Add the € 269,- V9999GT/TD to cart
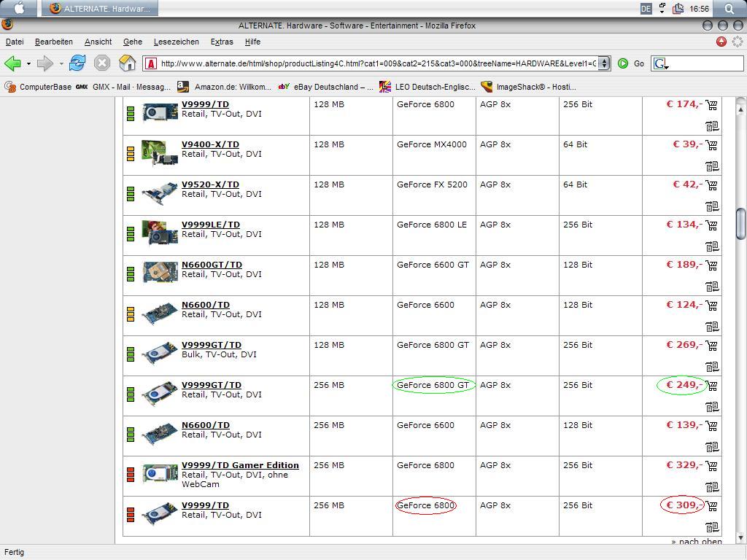Image resolution: width=747 pixels, height=560 pixels. (712, 345)
